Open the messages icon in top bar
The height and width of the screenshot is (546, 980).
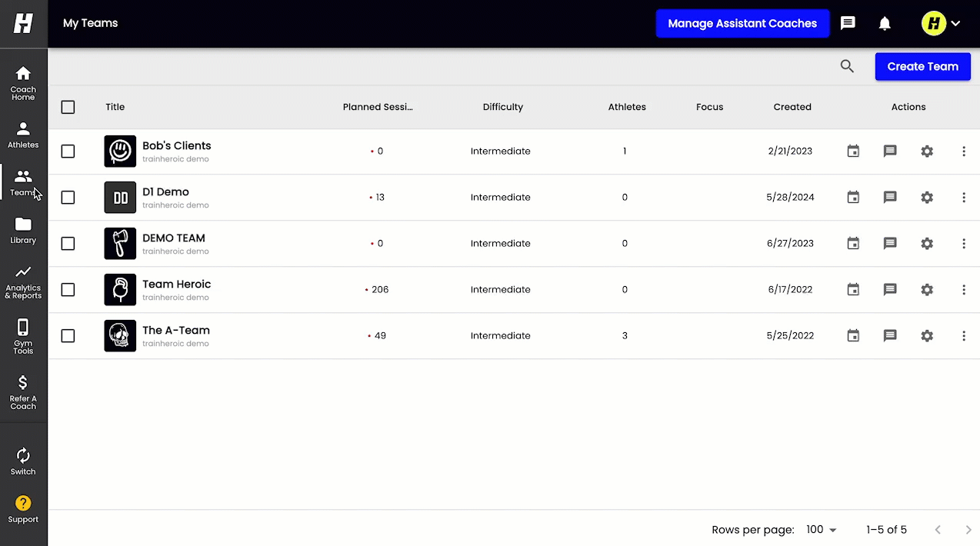[x=848, y=23]
